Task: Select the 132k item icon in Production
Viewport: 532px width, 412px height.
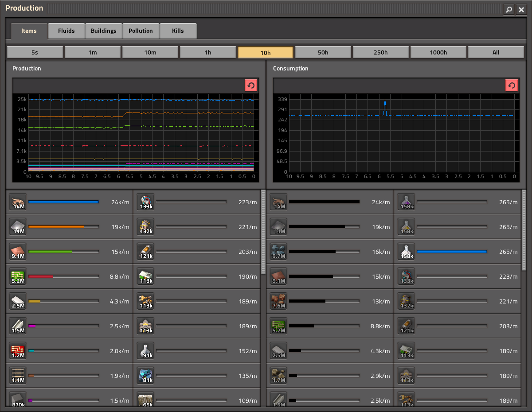Action: tap(146, 227)
